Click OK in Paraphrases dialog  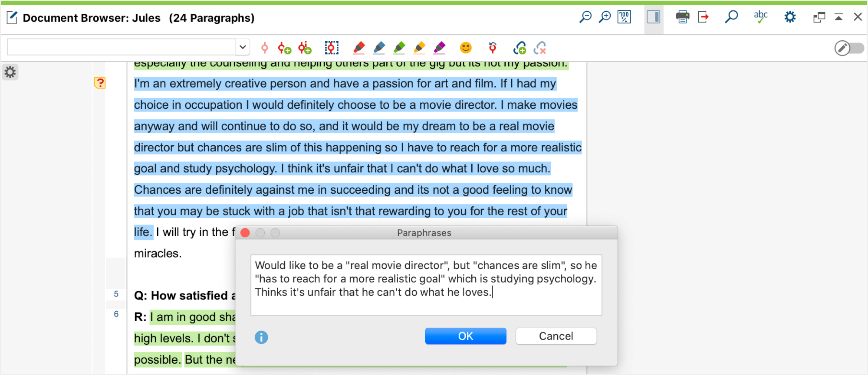coord(466,336)
